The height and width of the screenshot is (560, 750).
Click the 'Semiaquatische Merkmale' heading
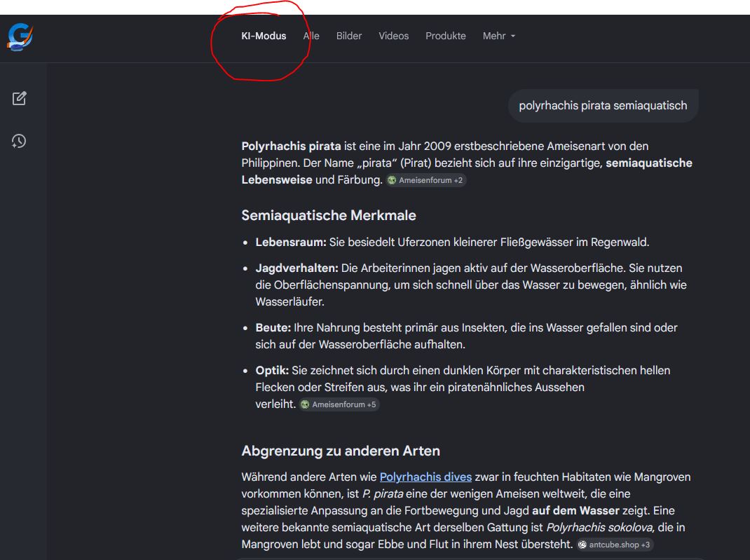[329, 215]
